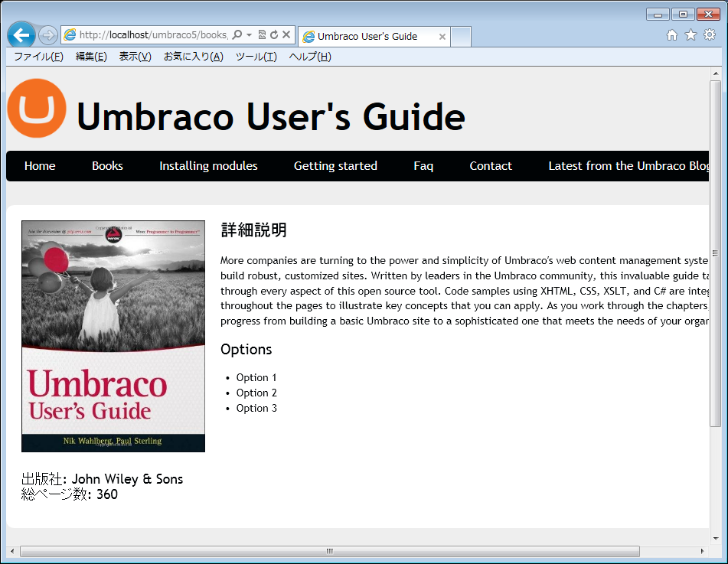Click the Umbraco book cover image
728x564 pixels.
pyautogui.click(x=113, y=337)
